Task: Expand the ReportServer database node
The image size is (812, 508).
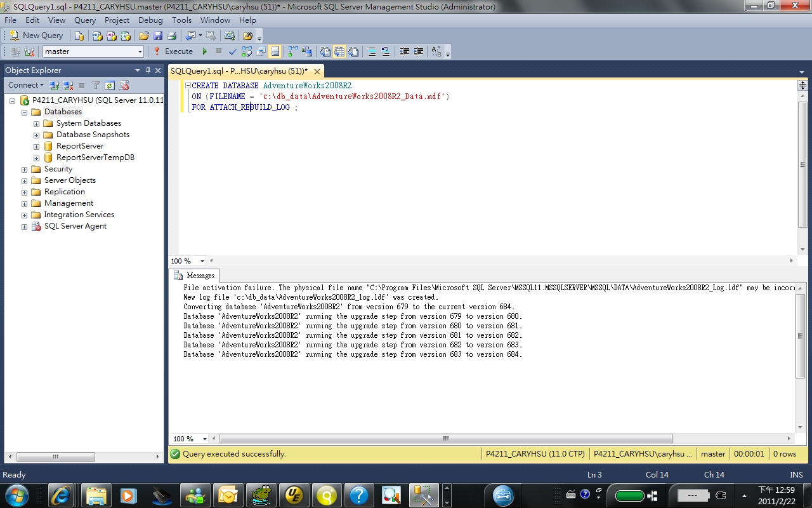Action: pos(36,146)
